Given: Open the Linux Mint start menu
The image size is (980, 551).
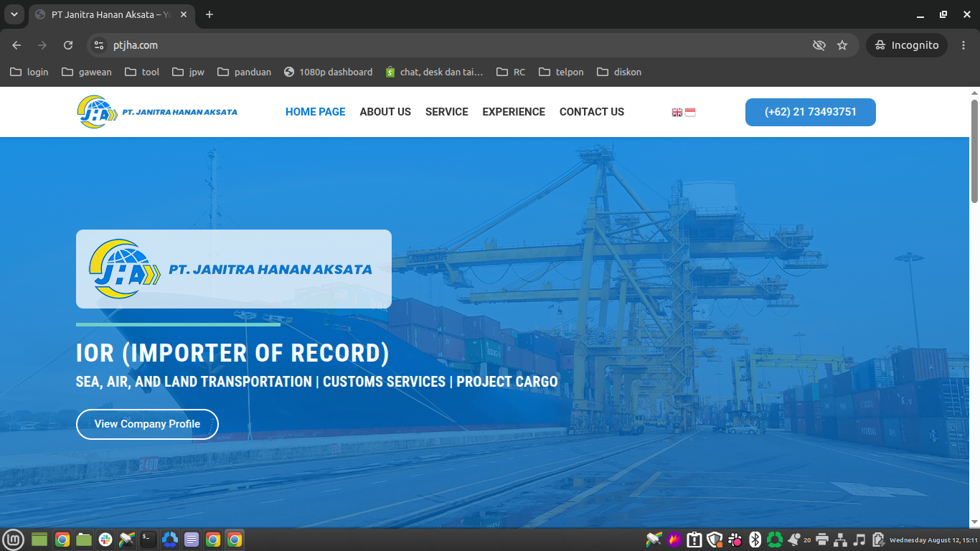Looking at the screenshot, I should [x=13, y=540].
